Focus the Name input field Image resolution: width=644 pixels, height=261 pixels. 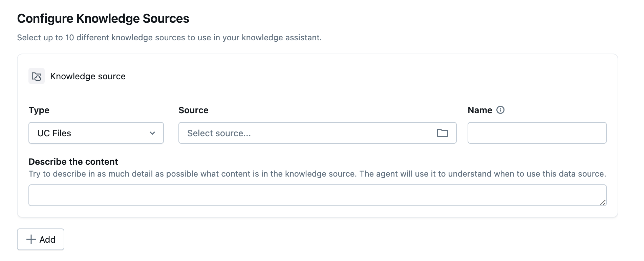click(x=537, y=133)
